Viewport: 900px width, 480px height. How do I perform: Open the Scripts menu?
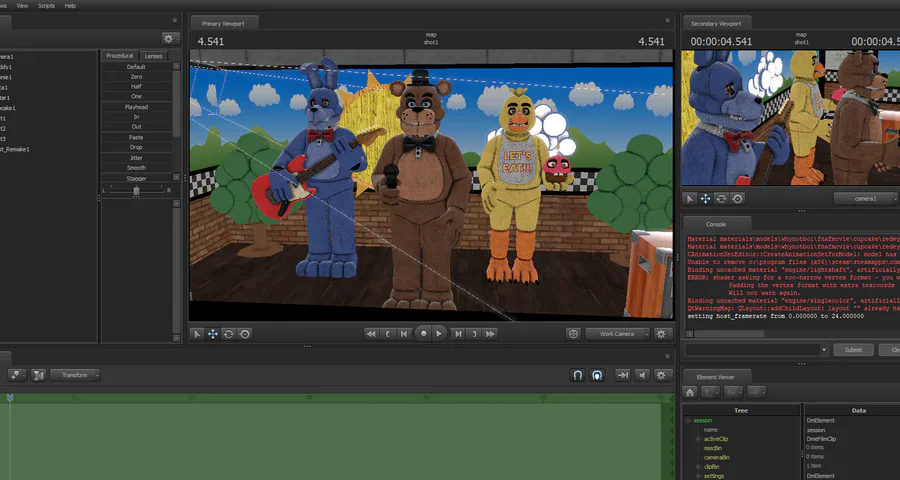(x=46, y=5)
